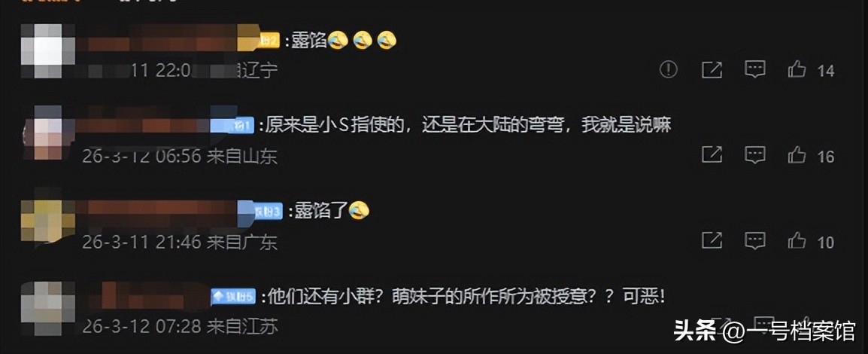
Task: Open the Guangdong commenter's avatar
Action: click(x=47, y=221)
